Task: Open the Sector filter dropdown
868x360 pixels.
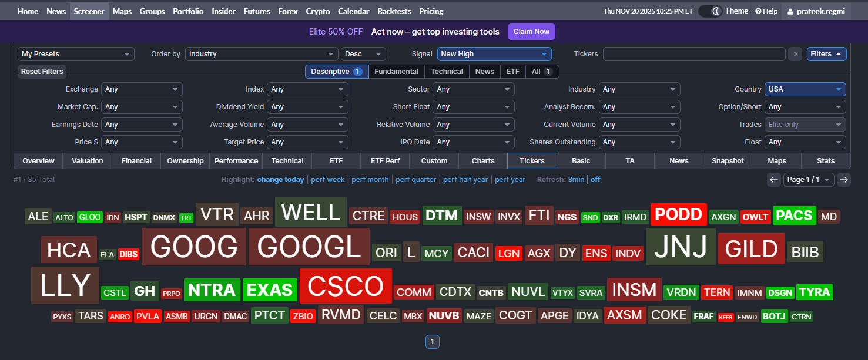Action: click(x=474, y=89)
